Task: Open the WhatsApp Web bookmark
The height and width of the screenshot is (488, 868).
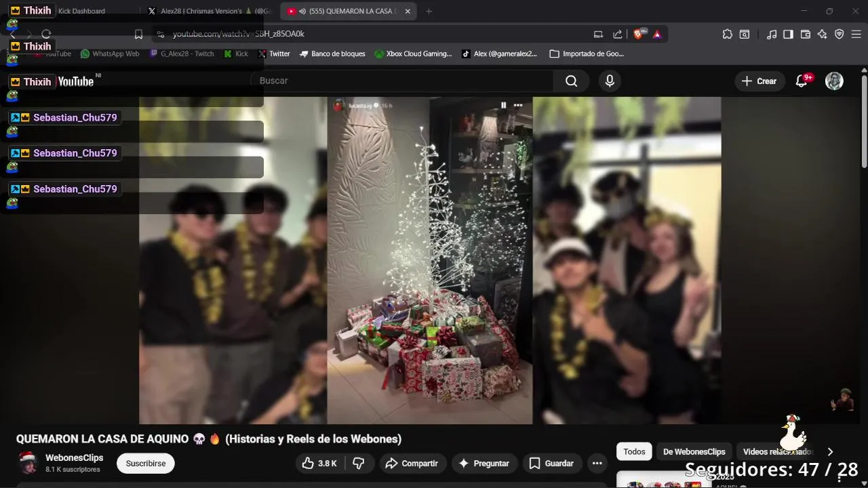Action: click(110, 54)
